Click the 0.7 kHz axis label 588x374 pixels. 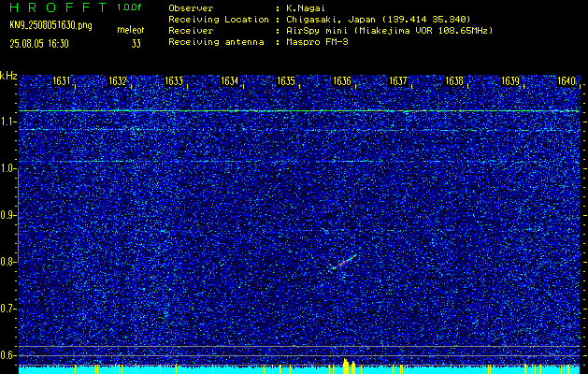point(7,309)
